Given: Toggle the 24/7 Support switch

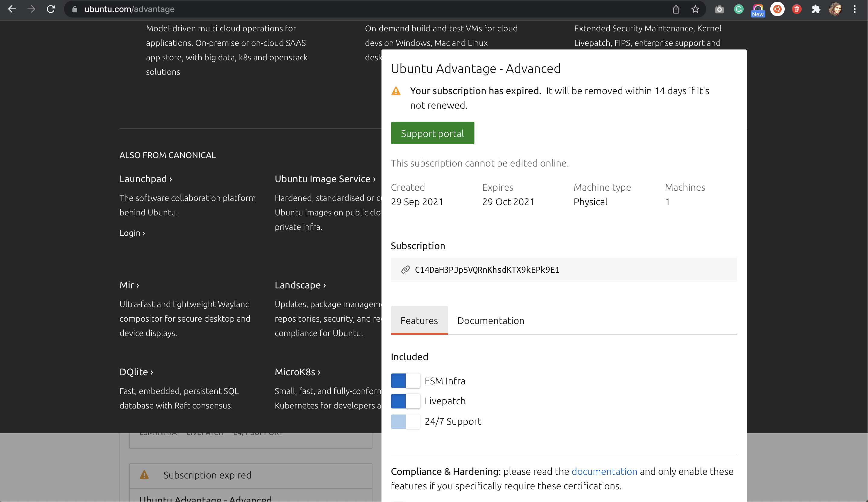Looking at the screenshot, I should click(405, 421).
